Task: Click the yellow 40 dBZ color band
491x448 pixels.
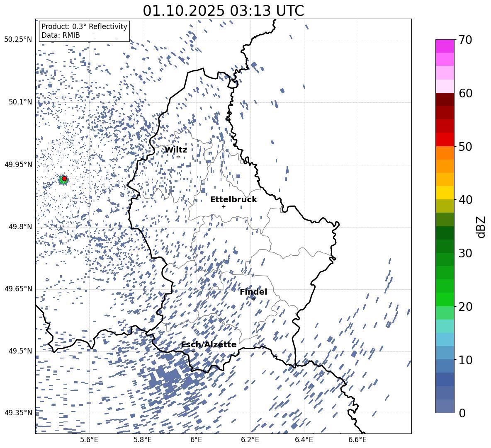Action: pyautogui.click(x=445, y=193)
